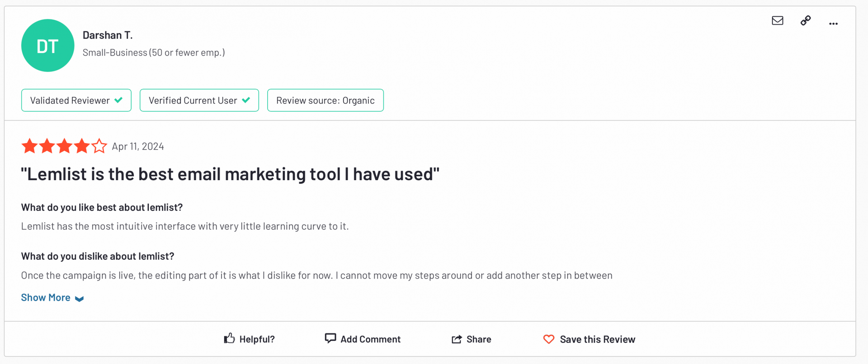
Task: Click the Verified Current User badge
Action: click(x=199, y=100)
